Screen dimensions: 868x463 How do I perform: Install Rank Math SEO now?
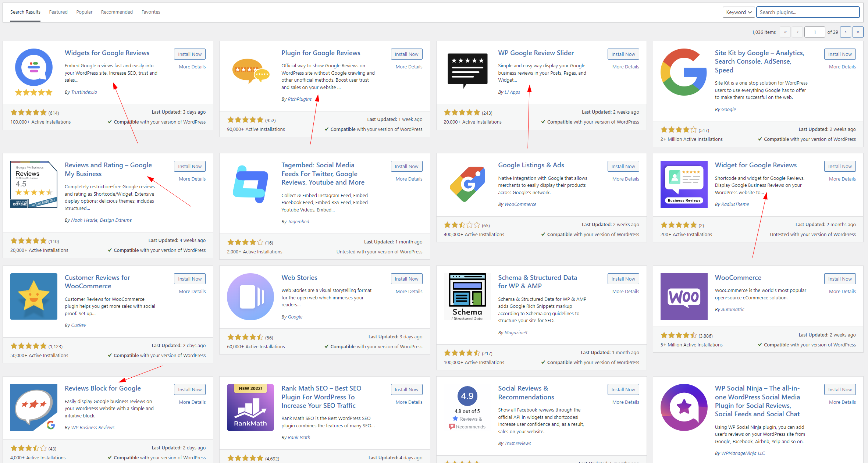[406, 389]
